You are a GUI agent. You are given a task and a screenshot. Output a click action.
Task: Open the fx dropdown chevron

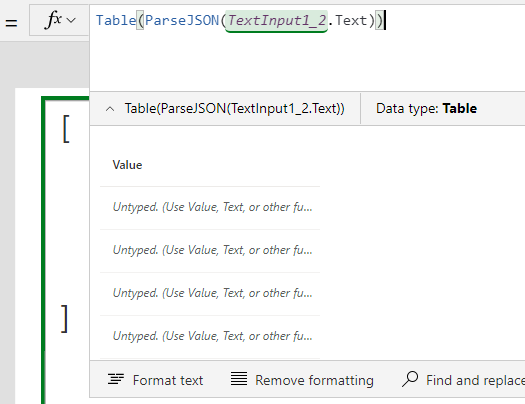coord(71,21)
